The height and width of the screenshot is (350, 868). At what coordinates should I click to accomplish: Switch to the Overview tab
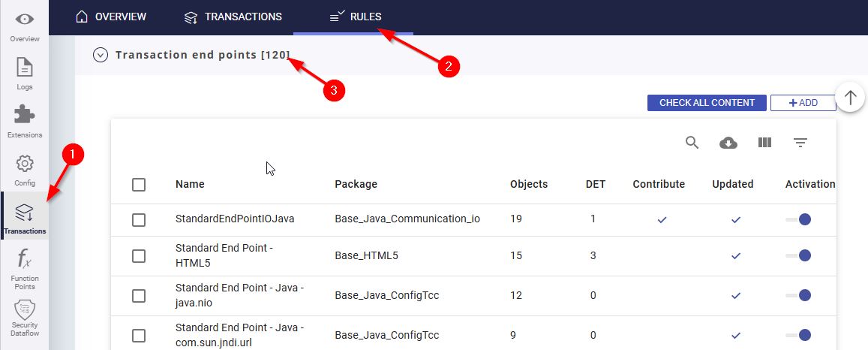coord(111,17)
